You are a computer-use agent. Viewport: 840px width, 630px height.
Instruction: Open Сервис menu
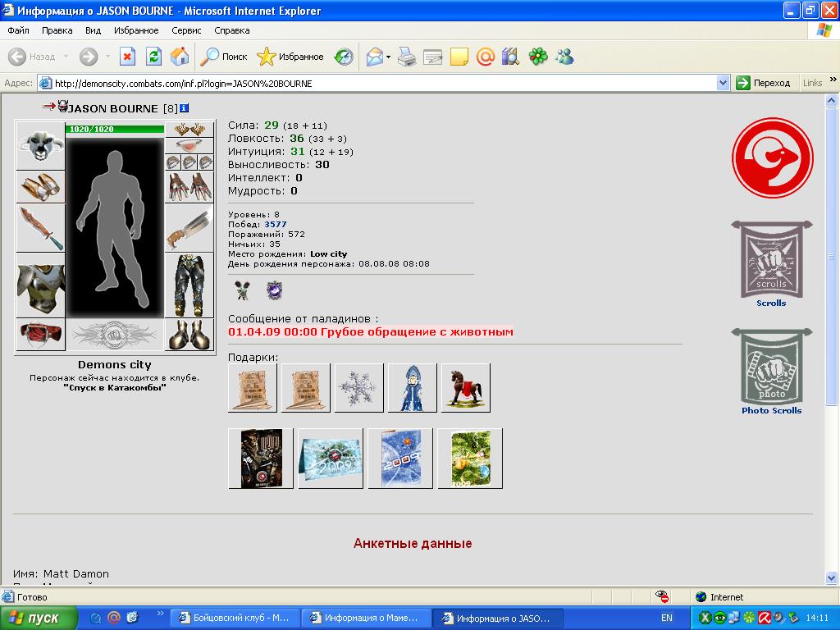(186, 30)
